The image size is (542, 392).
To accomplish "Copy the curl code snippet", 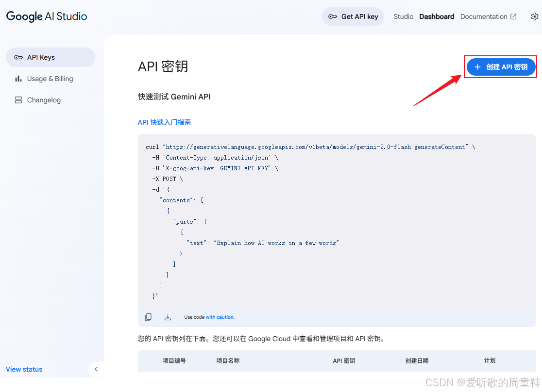I will tap(148, 317).
